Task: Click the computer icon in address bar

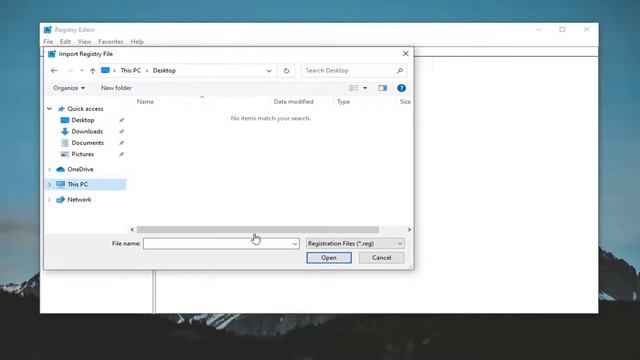Action: pos(105,70)
